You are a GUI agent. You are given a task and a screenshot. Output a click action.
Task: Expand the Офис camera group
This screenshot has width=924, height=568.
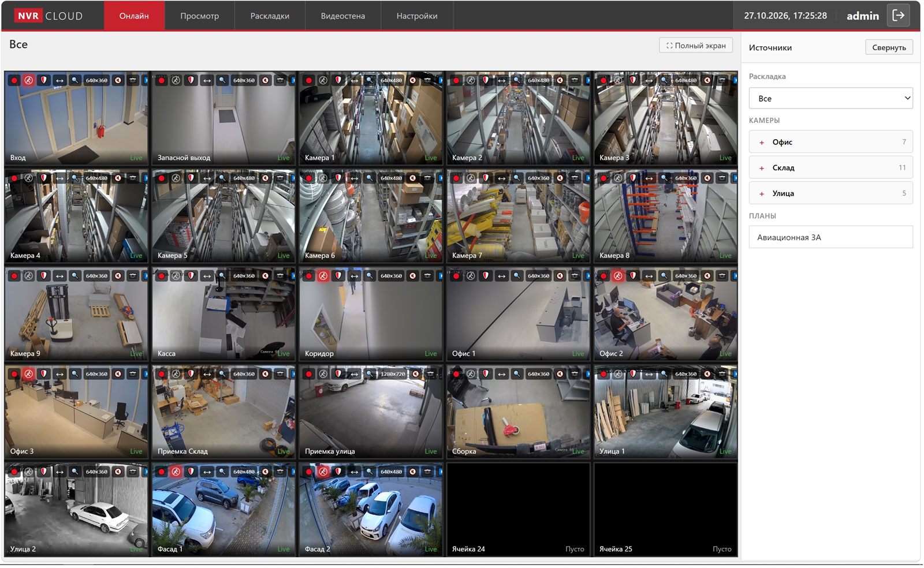pos(830,142)
